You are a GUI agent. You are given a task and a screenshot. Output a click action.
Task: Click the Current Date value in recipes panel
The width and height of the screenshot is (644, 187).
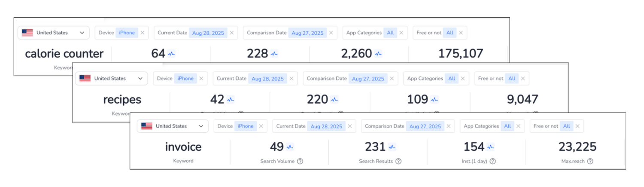click(x=267, y=79)
